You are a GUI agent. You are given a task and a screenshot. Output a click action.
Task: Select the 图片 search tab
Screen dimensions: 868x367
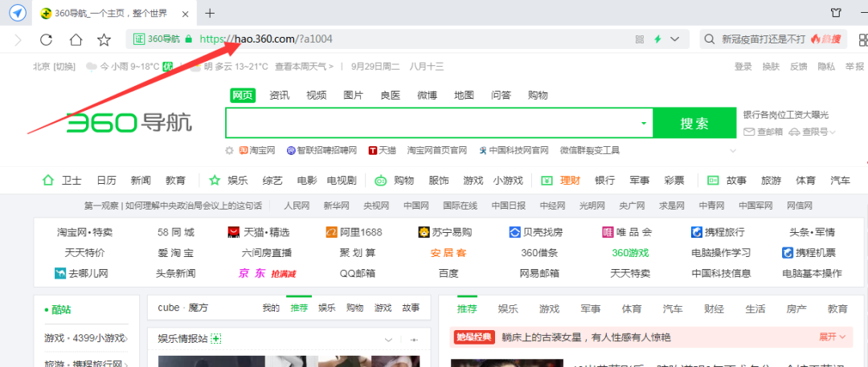pyautogui.click(x=353, y=96)
